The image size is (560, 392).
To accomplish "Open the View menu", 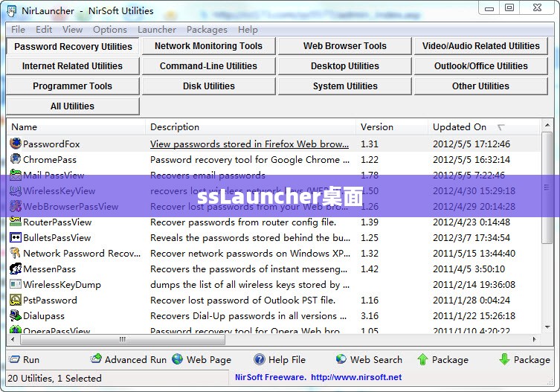I will 72,29.
